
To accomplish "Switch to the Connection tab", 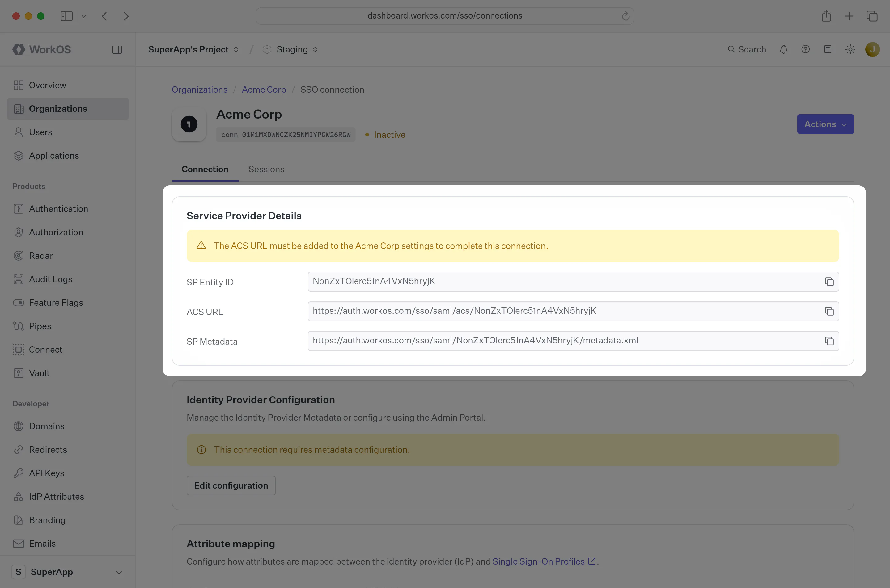I will 205,170.
